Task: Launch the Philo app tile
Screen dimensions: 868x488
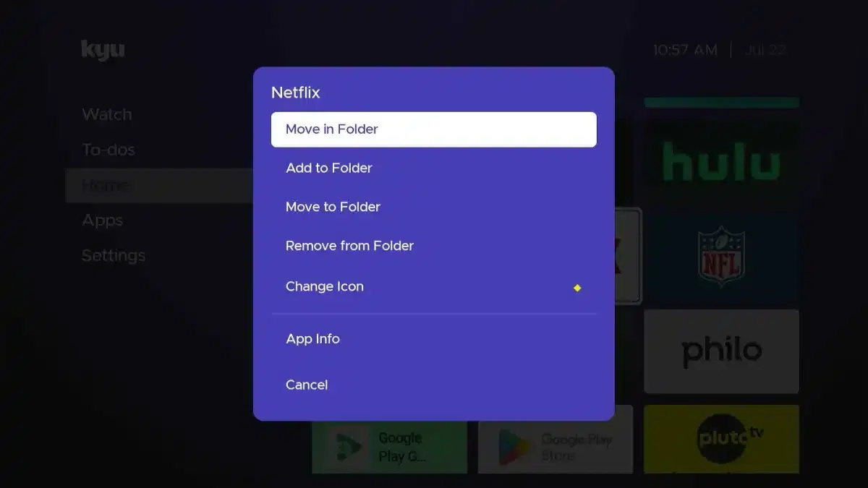Action: [x=721, y=351]
